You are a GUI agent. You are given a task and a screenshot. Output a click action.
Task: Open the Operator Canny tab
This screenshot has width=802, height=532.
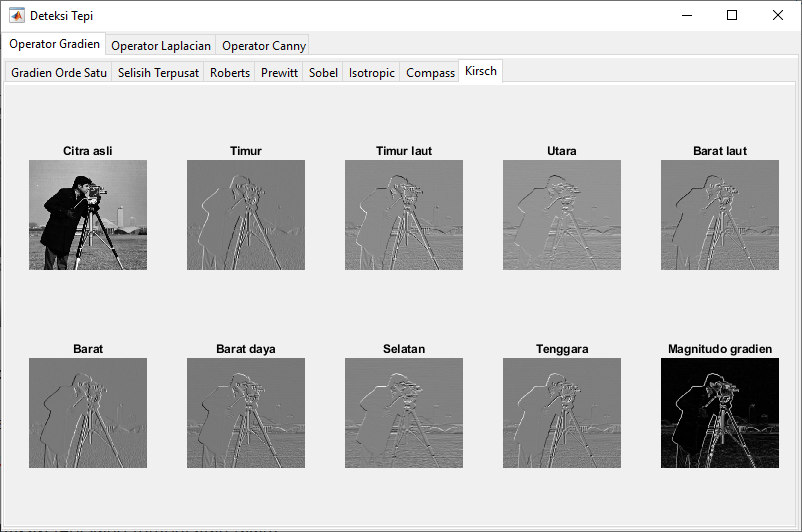point(263,46)
